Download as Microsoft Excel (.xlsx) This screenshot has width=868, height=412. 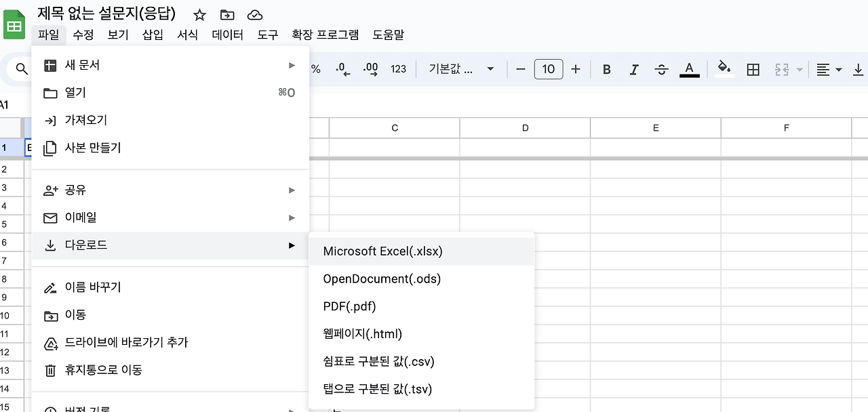click(382, 251)
